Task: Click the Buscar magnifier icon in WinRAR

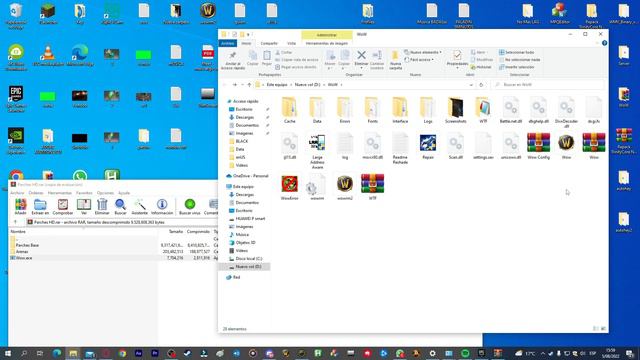Action: (120, 207)
